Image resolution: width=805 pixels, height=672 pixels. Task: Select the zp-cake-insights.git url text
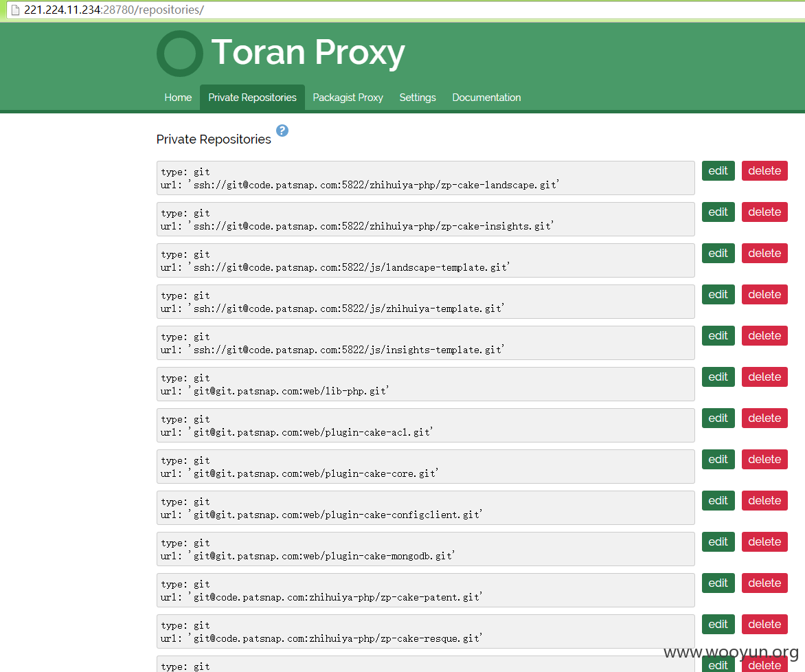click(x=357, y=226)
